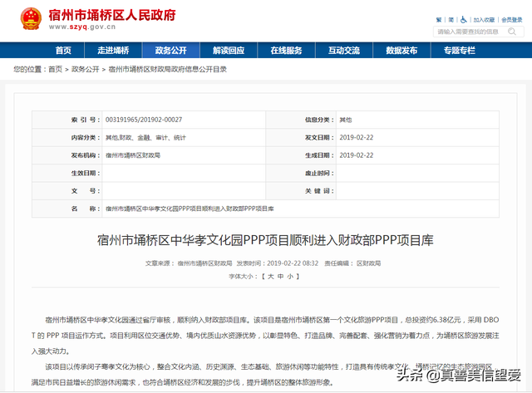Click the 索引号 label

pos(86,120)
